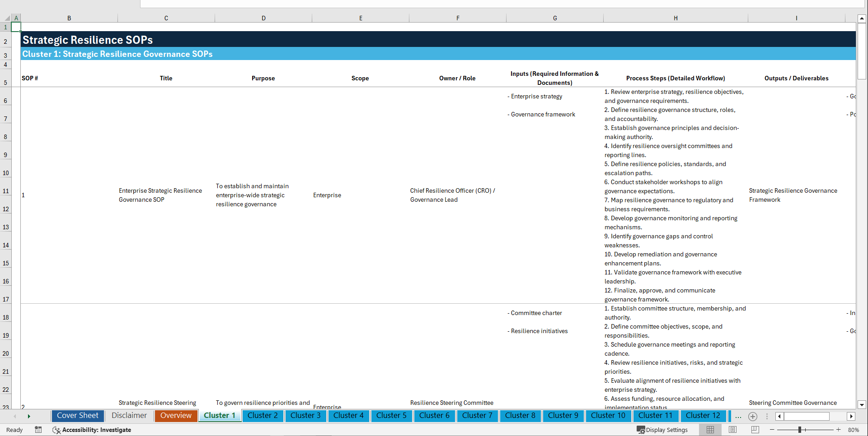The width and height of the screenshot is (868, 436).
Task: Select column H header
Action: (676, 18)
